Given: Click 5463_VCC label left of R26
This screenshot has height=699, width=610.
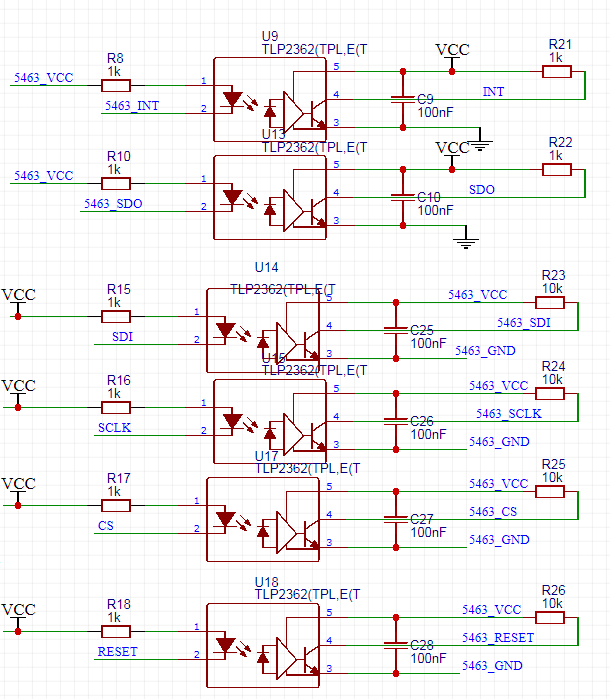Looking at the screenshot, I should [491, 610].
